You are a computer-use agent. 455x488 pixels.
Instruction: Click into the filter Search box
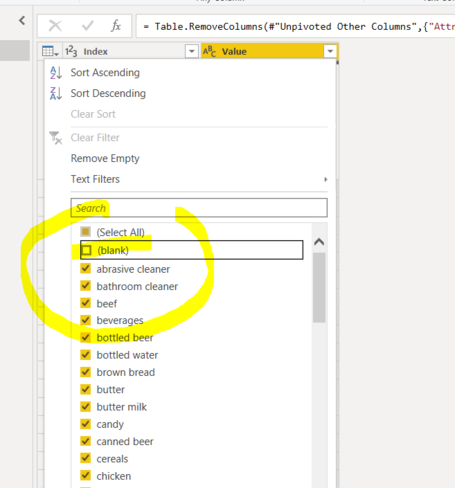(x=199, y=208)
